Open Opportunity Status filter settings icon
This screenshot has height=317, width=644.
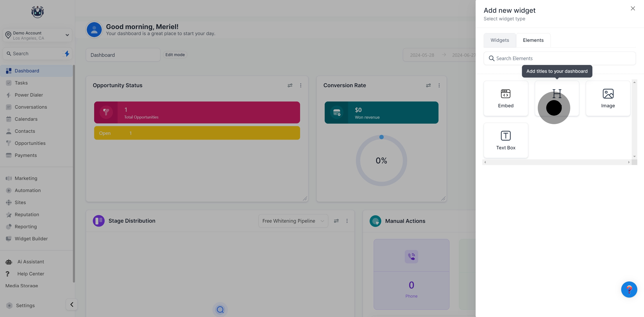click(x=290, y=85)
